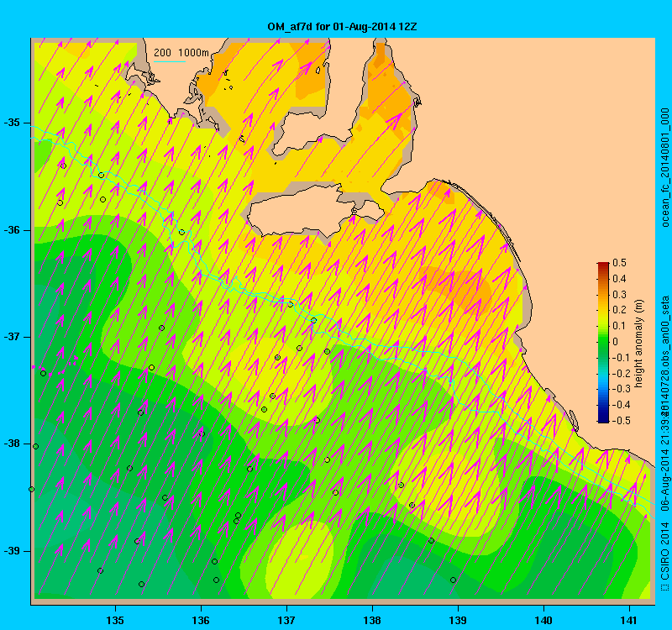Click the height anomaly (m) axis label
This screenshot has height=630, width=672.
639,344
